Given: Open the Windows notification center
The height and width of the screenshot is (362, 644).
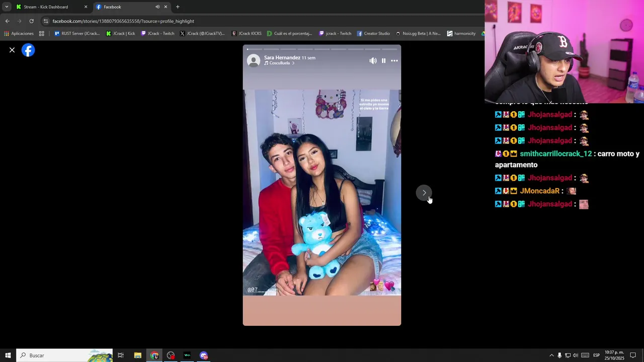Looking at the screenshot, I should (633, 355).
